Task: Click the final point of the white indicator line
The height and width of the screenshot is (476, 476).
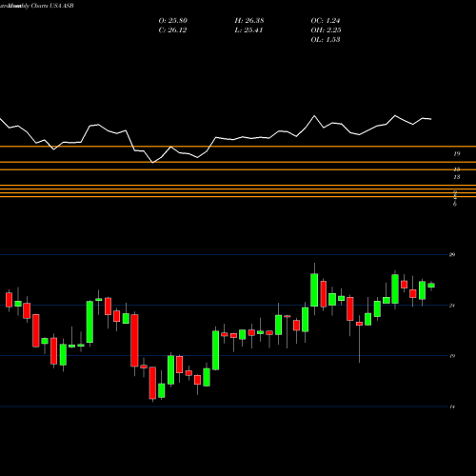Action: [x=431, y=119]
